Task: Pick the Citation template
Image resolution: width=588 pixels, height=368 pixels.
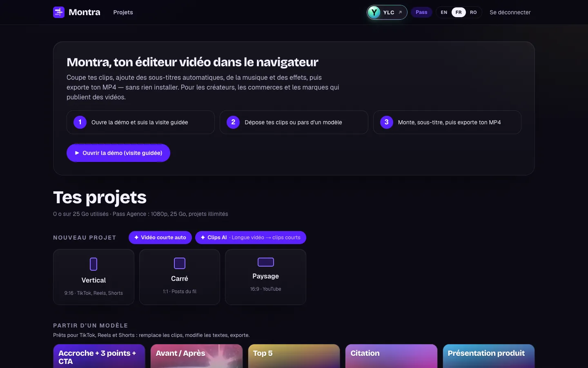Action: click(x=391, y=356)
